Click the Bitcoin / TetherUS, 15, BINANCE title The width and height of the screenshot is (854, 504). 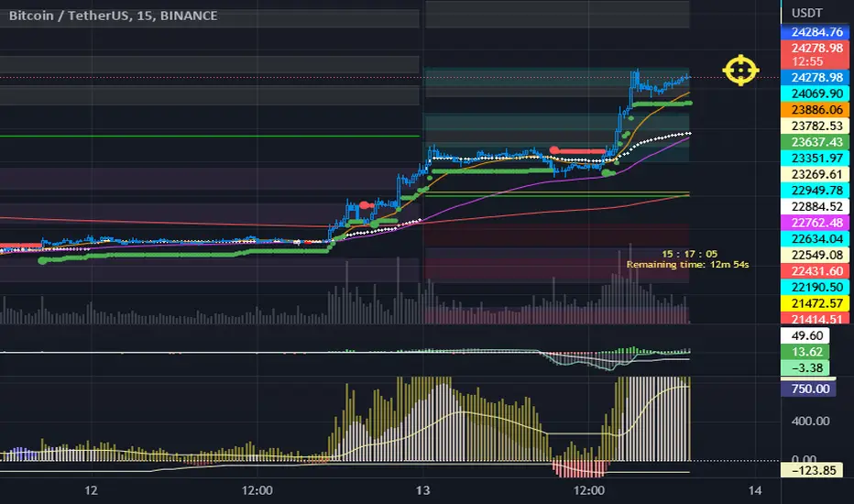113,16
